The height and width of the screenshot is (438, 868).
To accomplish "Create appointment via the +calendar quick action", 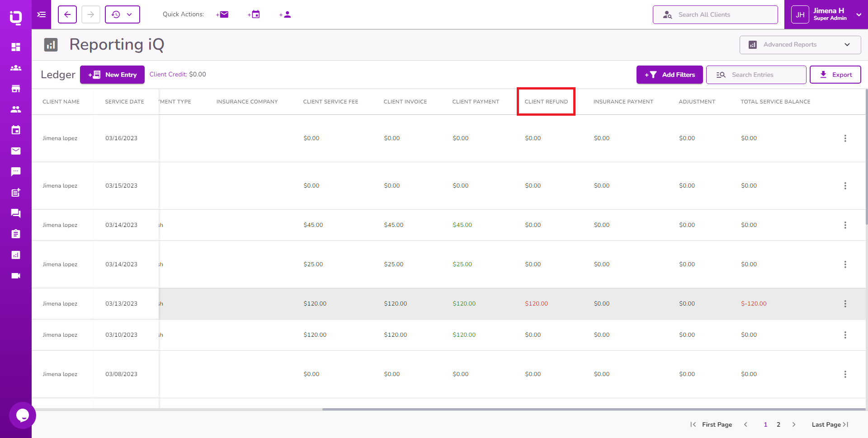I will pos(254,14).
